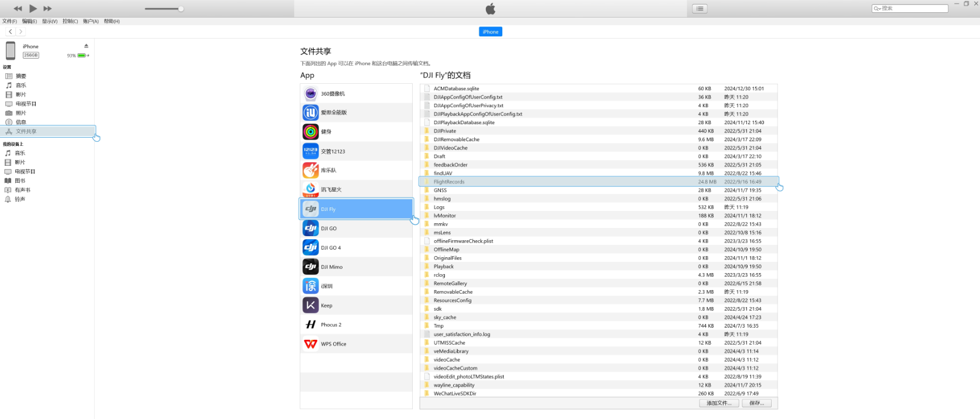The image size is (980, 419).
Task: Click the back navigation arrow
Action: (x=11, y=32)
